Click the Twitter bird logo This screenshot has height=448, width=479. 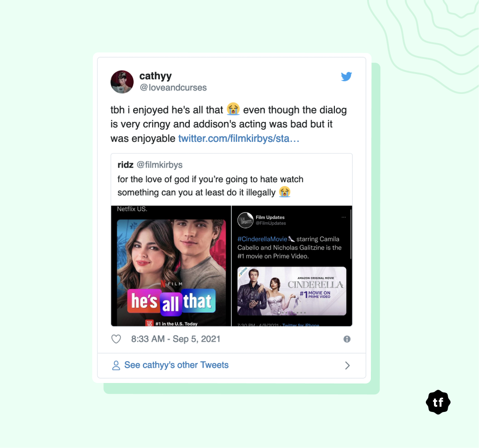point(346,76)
